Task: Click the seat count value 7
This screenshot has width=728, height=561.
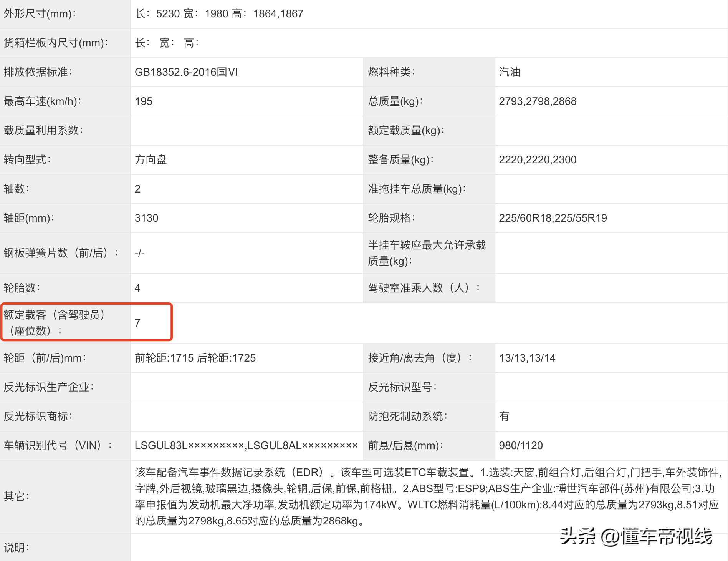Action: [137, 323]
